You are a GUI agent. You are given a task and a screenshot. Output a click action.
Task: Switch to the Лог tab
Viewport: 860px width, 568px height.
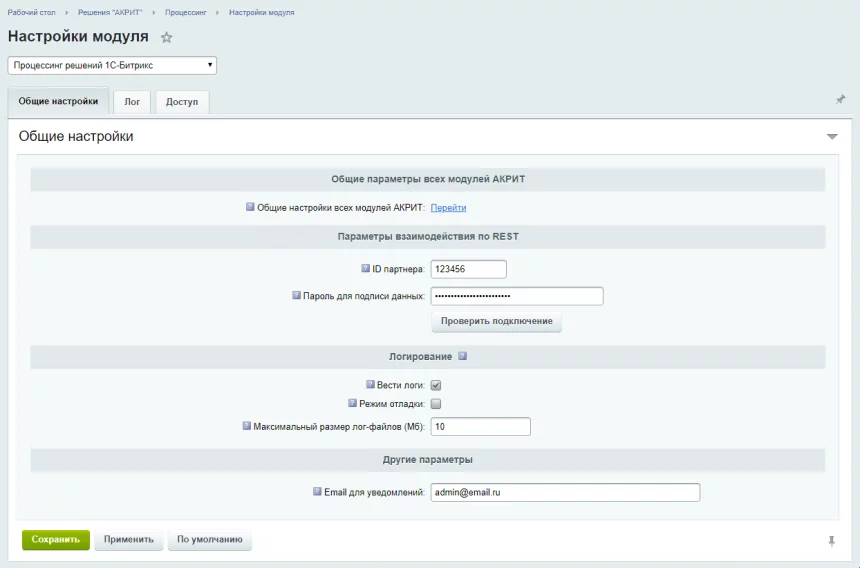[132, 102]
